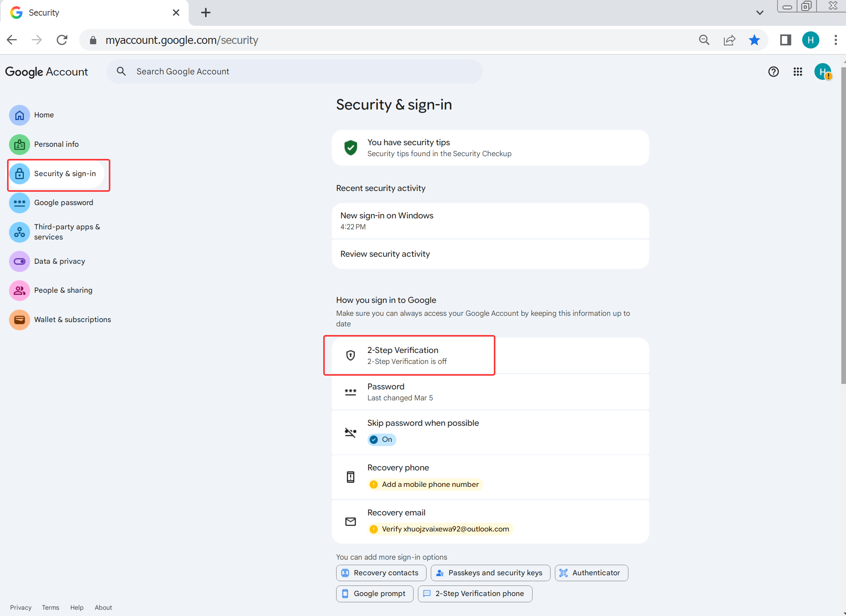Open the Chrome profile H avatar
Screen dimensions: 846x616
810,40
